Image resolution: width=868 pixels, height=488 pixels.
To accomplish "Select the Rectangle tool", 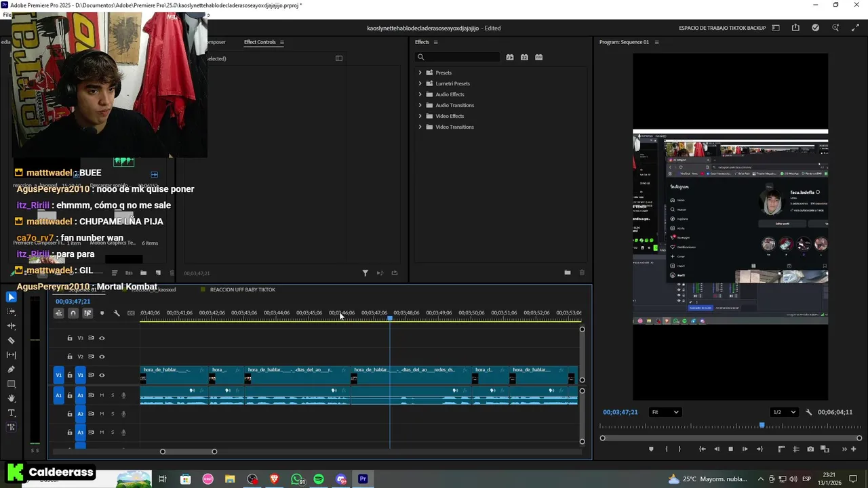I will (x=11, y=384).
